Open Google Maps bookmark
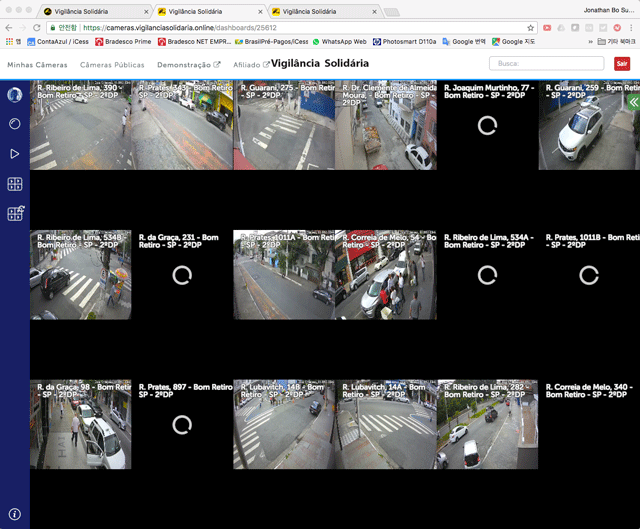Image resolution: width=640 pixels, height=529 pixels. click(513, 42)
